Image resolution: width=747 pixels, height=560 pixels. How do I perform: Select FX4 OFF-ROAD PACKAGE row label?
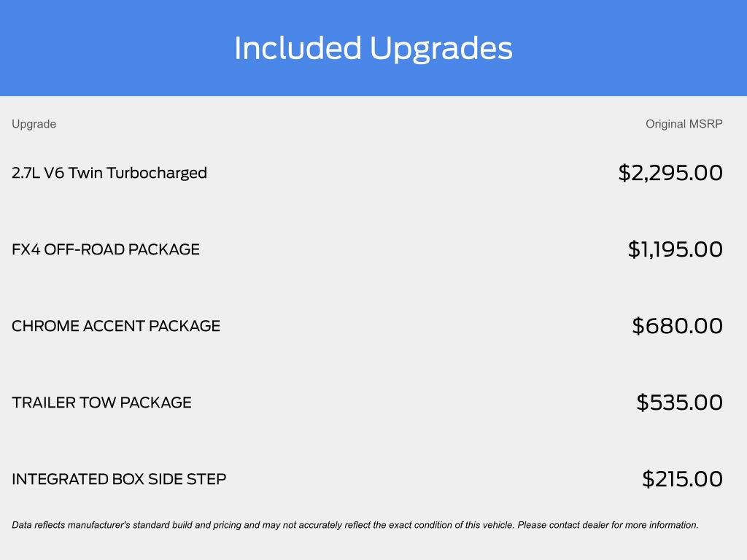click(x=106, y=249)
